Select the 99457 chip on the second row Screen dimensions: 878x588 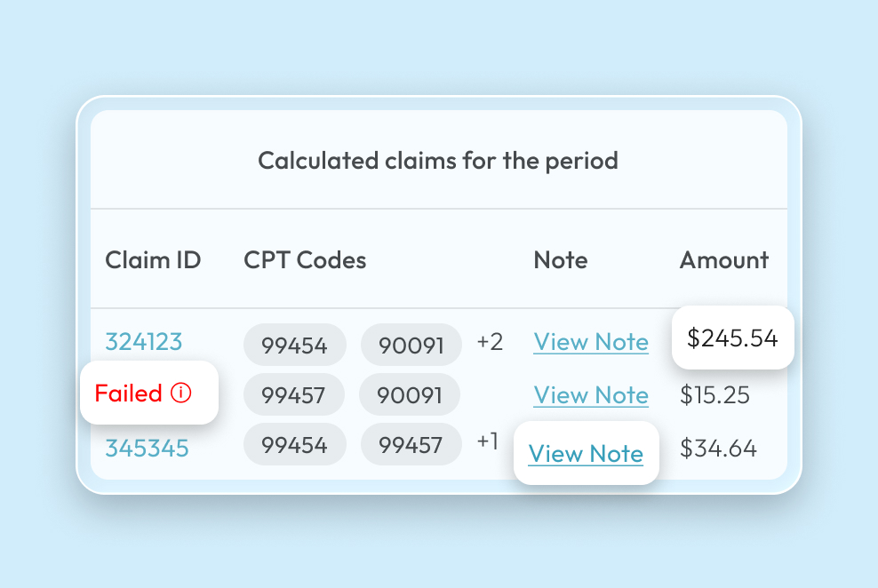pyautogui.click(x=294, y=394)
